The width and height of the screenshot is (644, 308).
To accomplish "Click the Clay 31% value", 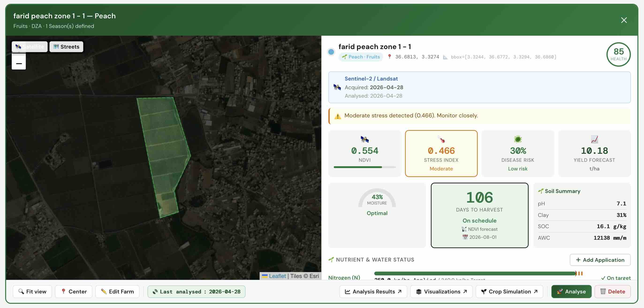I will click(621, 215).
